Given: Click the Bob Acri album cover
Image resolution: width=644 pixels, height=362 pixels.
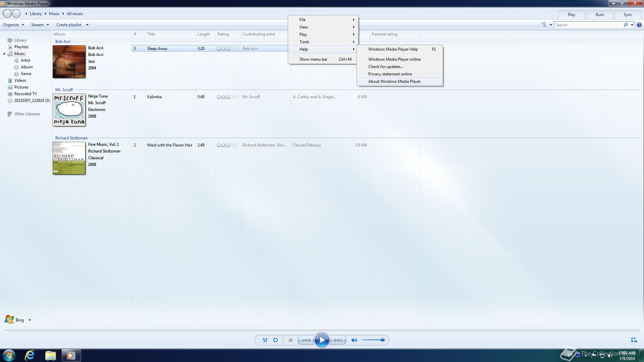Looking at the screenshot, I should 69,62.
